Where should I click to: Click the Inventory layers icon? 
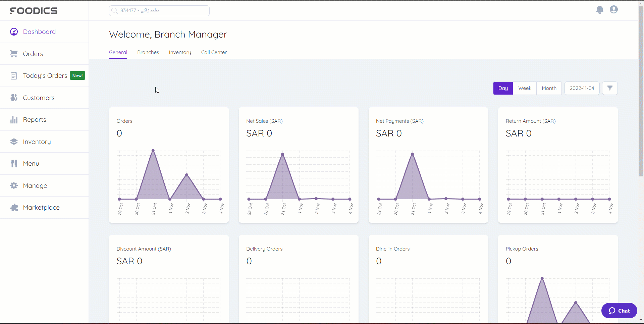pyautogui.click(x=14, y=142)
